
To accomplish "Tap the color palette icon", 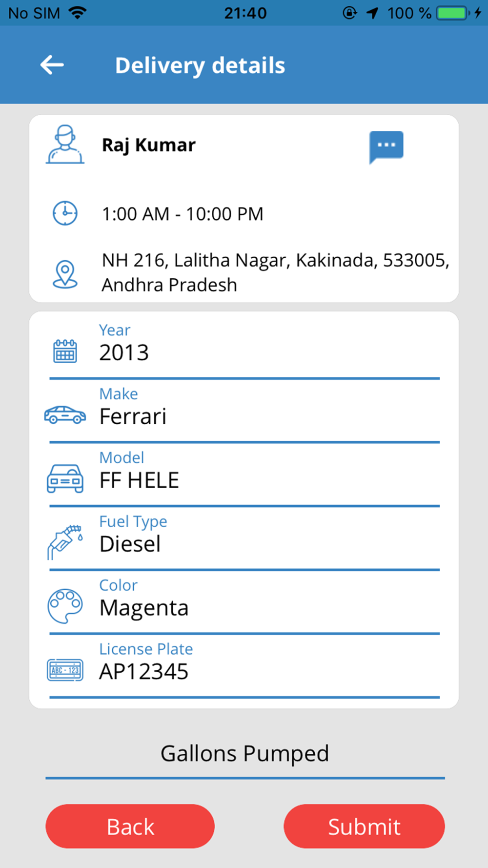I will pos(65,606).
